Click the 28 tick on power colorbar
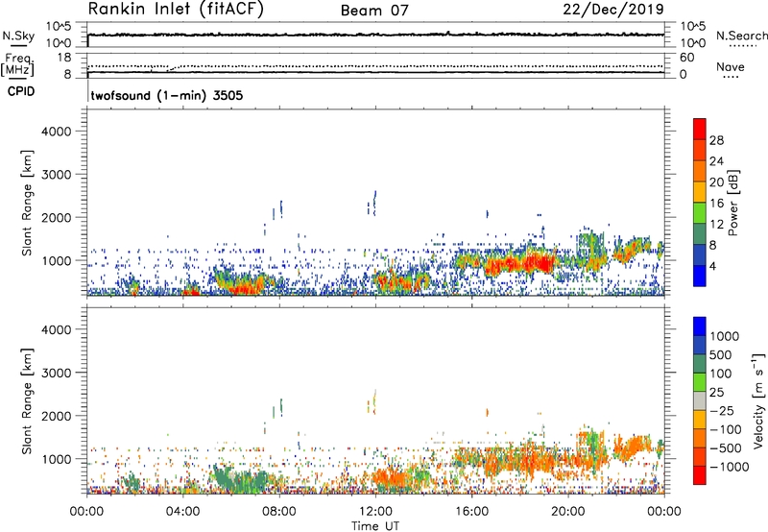Screen dimensions: 768x532 coord(716,140)
